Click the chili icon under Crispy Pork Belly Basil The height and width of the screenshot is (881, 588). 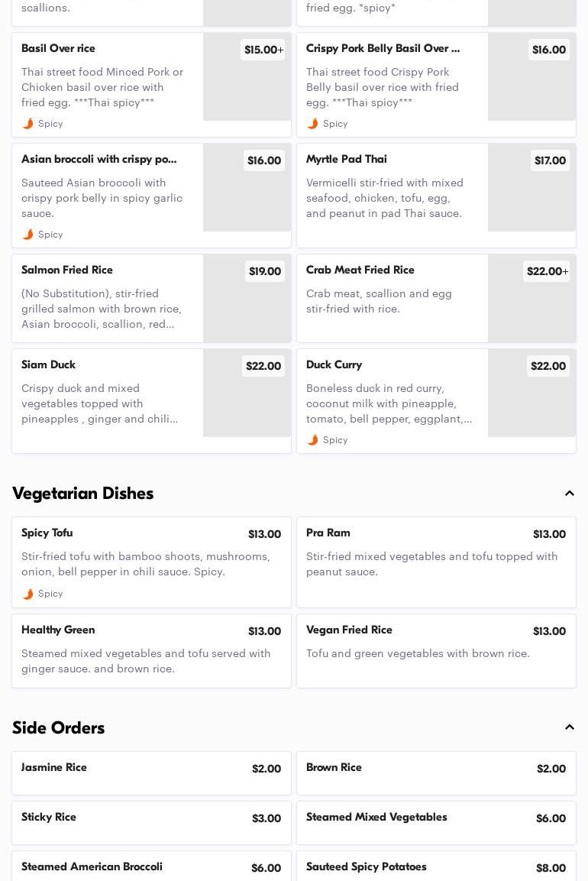(x=313, y=124)
